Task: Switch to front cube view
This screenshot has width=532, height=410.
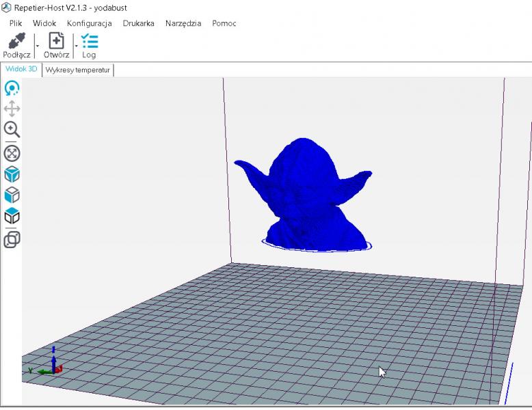Action: 12,195
